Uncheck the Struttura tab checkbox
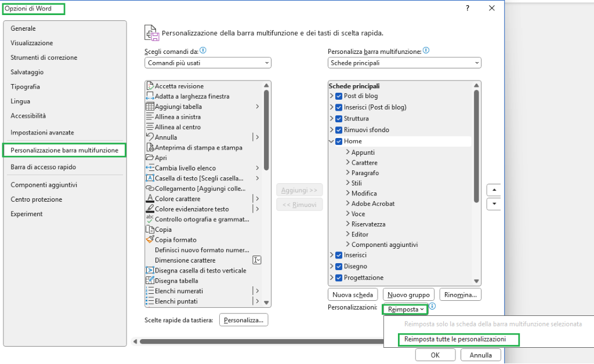 pyautogui.click(x=339, y=119)
